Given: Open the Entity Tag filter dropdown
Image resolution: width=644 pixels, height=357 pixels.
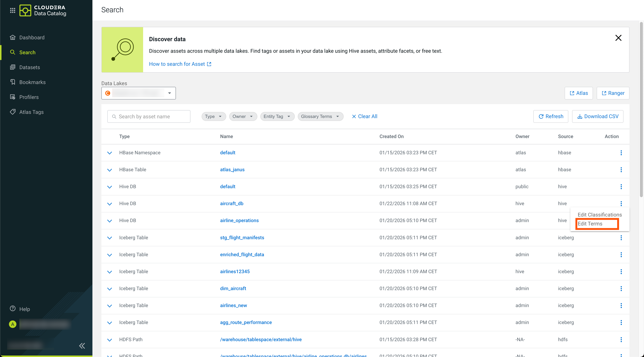Looking at the screenshot, I should (277, 116).
